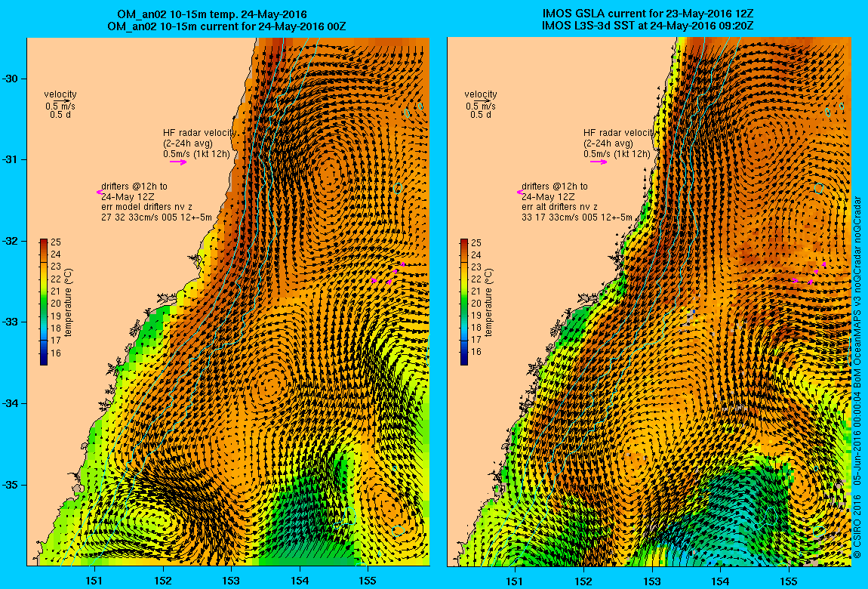The height and width of the screenshot is (589, 868).
Task: Click longitude label 151 under OM_an02 map
Action: click(94, 581)
